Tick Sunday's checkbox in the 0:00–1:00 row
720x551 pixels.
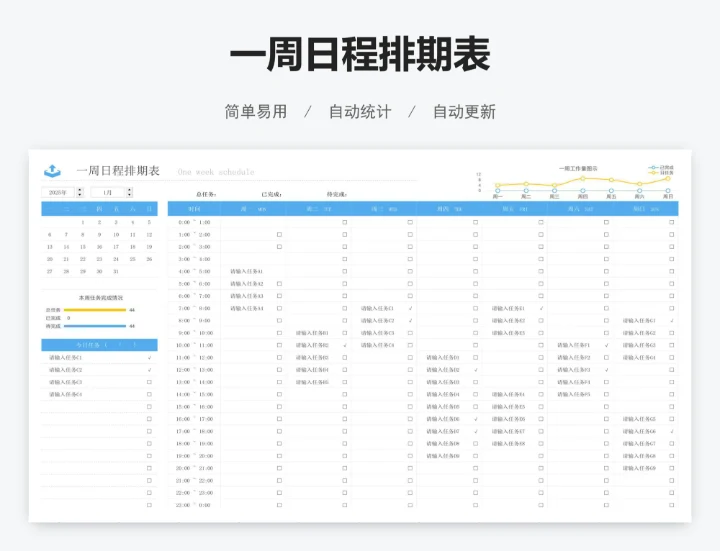[672, 222]
